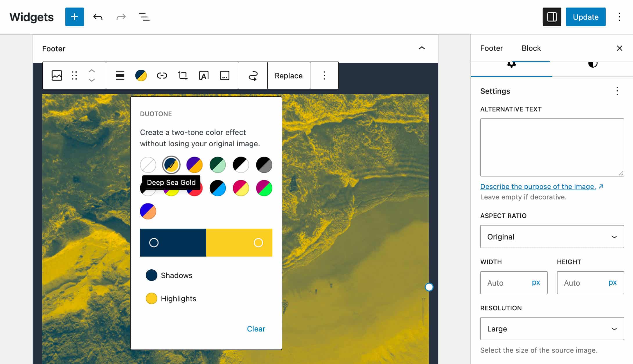Open the list view icon
Screen dimensions: 633x364
click(144, 17)
